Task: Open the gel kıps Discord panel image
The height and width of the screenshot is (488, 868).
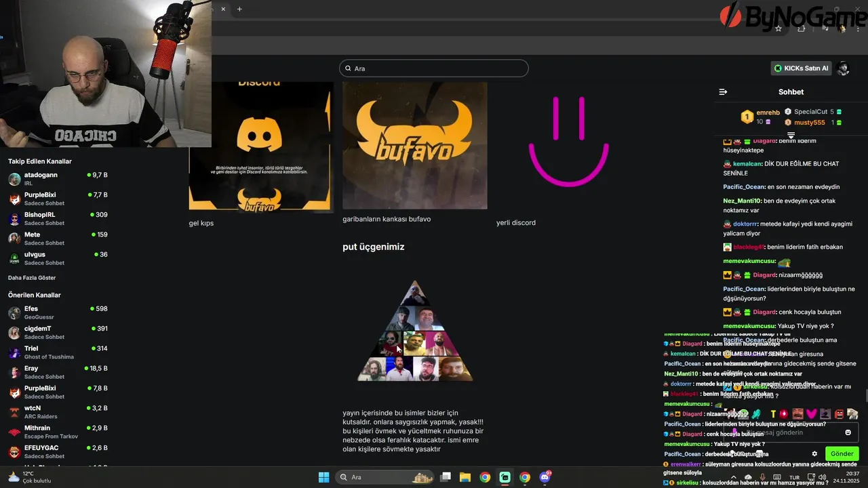Action: point(261,146)
